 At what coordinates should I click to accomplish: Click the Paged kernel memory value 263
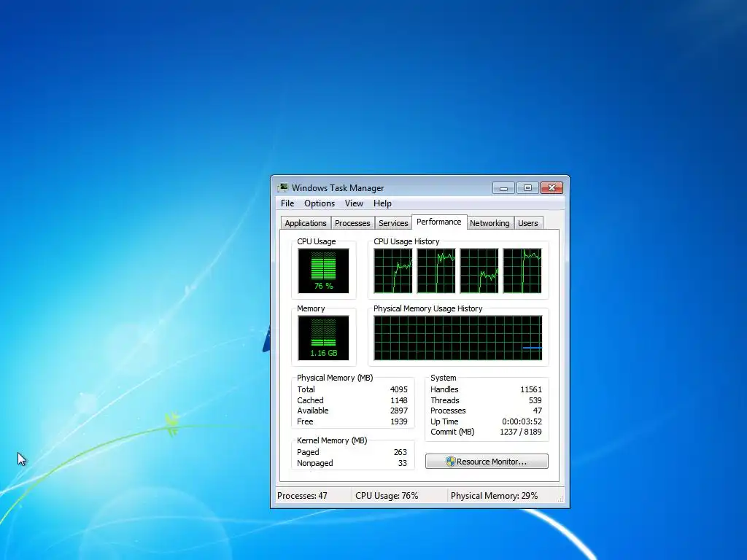click(400, 452)
